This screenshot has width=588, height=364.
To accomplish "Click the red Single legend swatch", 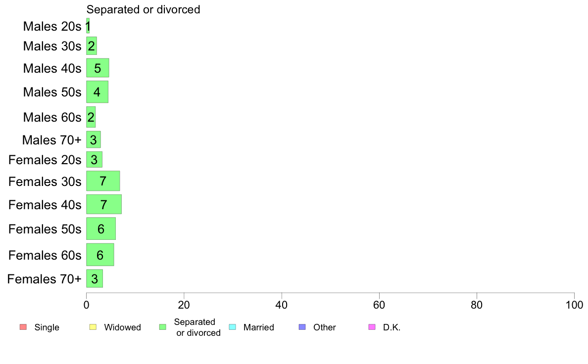I will tap(23, 327).
